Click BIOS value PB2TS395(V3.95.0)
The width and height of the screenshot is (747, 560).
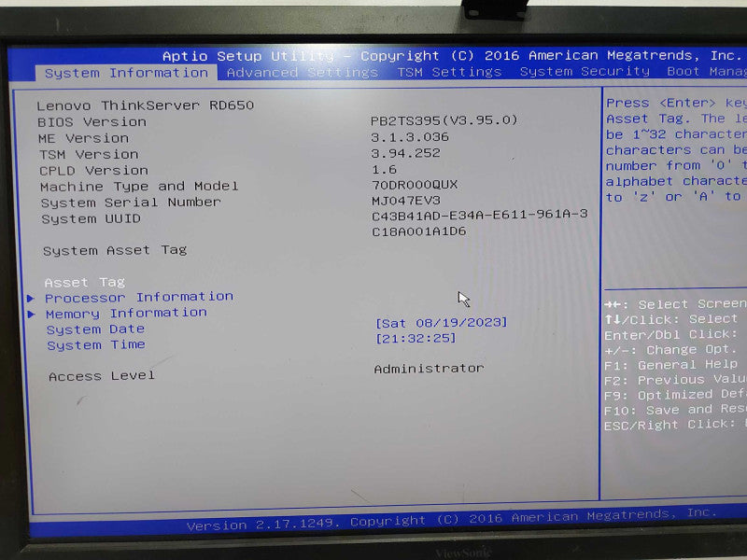pos(444,120)
